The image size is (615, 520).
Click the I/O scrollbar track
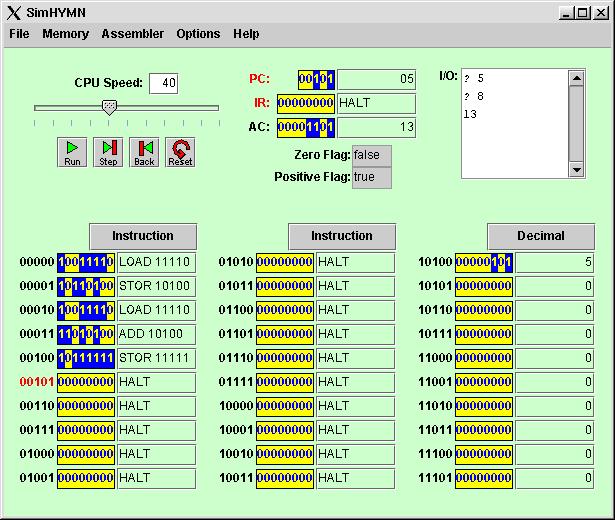coord(577,124)
